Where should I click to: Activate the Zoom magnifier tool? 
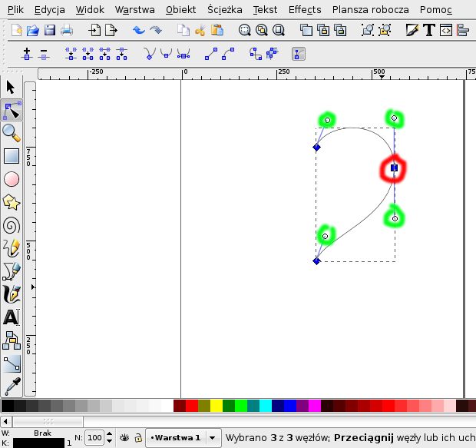click(12, 133)
